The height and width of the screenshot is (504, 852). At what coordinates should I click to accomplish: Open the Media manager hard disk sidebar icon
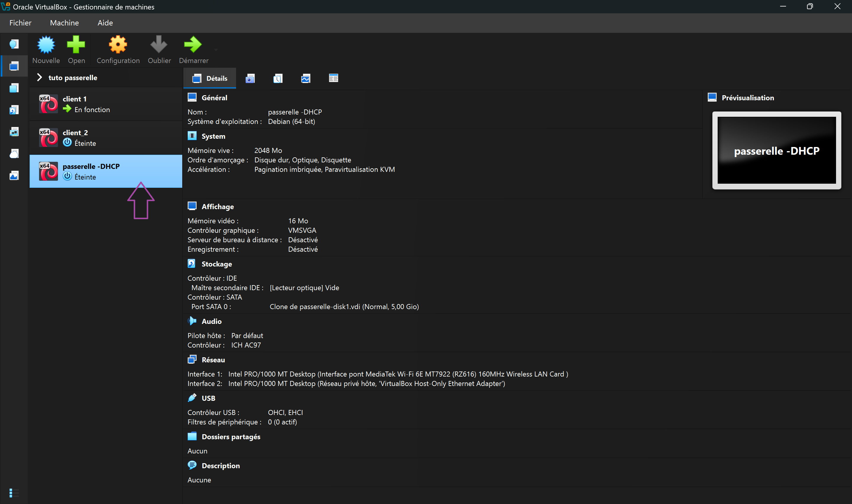14,109
